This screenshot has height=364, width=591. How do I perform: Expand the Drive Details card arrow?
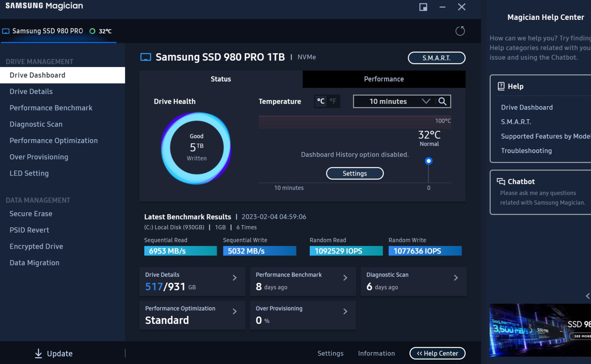click(235, 278)
